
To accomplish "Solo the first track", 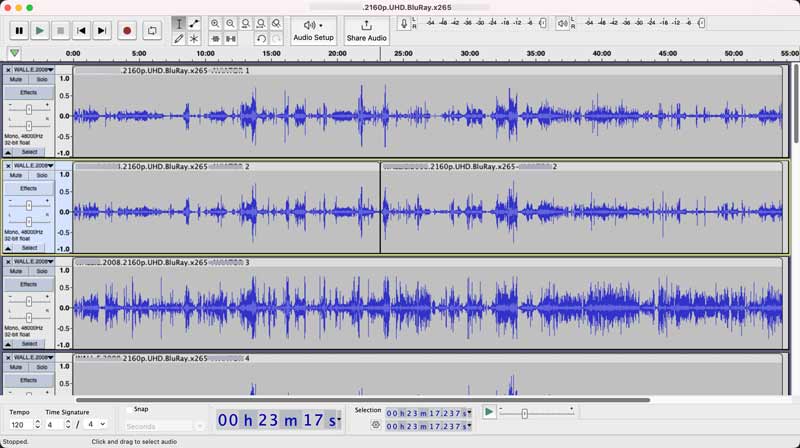I will (x=42, y=80).
